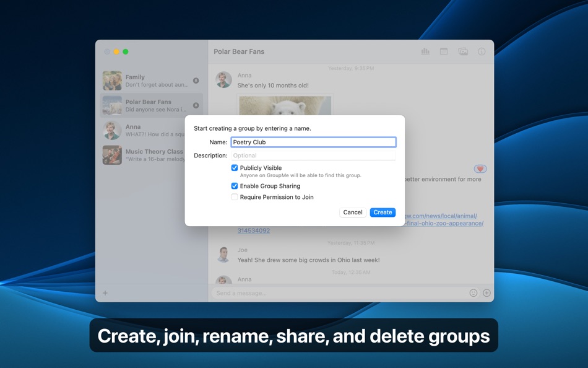
Task: Click the plus icon at sidebar bottom
Action: coord(105,293)
